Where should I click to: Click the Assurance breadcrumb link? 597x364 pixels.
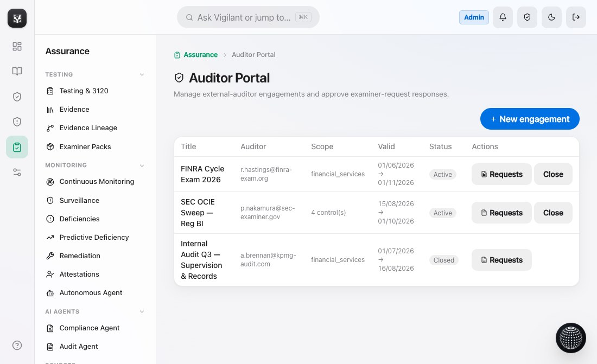click(x=201, y=55)
